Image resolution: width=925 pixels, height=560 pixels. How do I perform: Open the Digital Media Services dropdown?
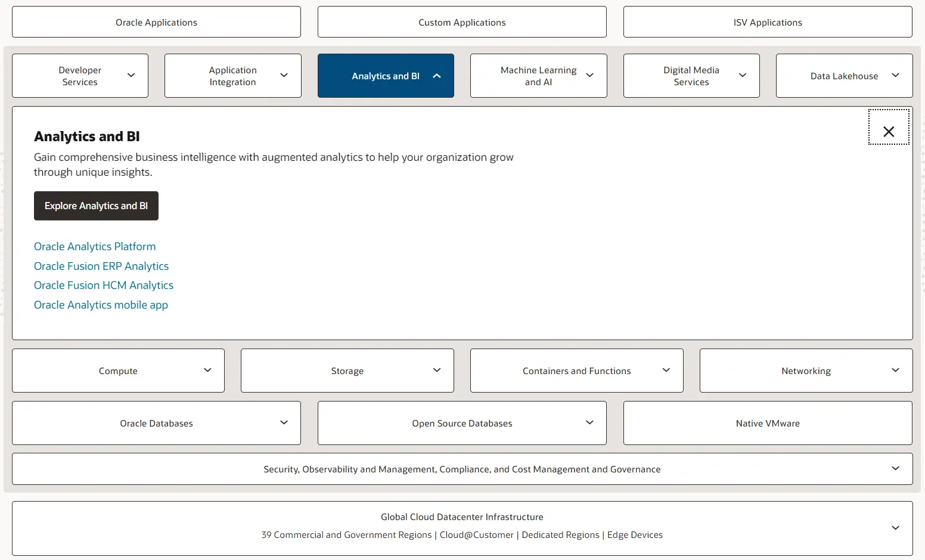(691, 76)
